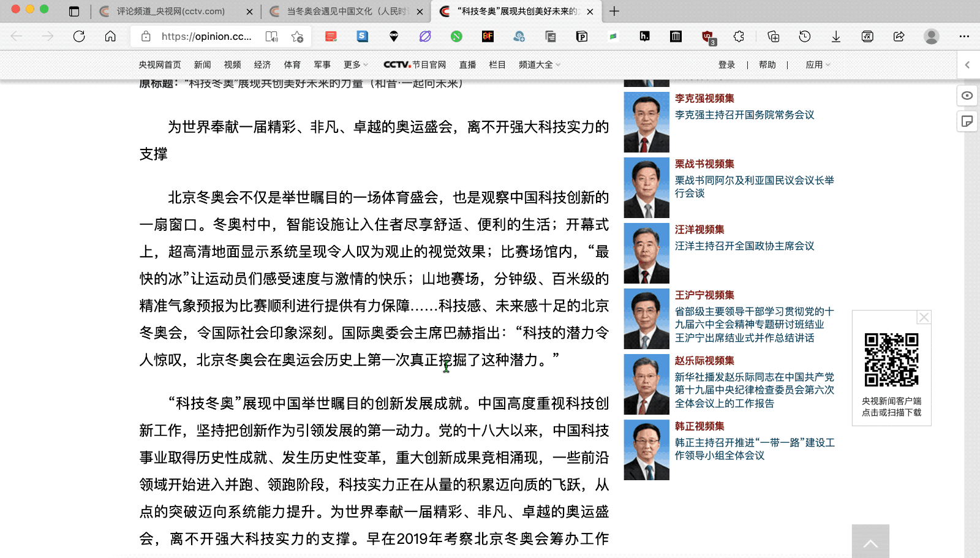Expand the 应用 dropdown
980x558 pixels.
coord(817,64)
